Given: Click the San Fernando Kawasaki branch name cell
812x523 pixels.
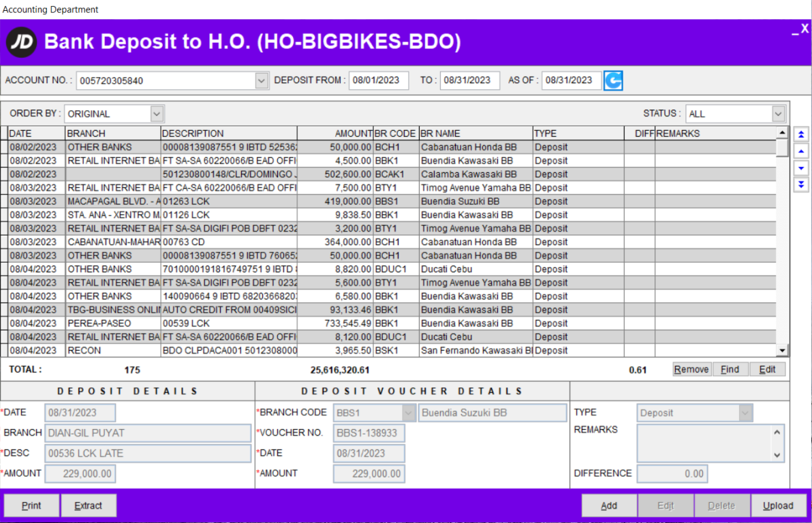Looking at the screenshot, I should click(x=475, y=351).
